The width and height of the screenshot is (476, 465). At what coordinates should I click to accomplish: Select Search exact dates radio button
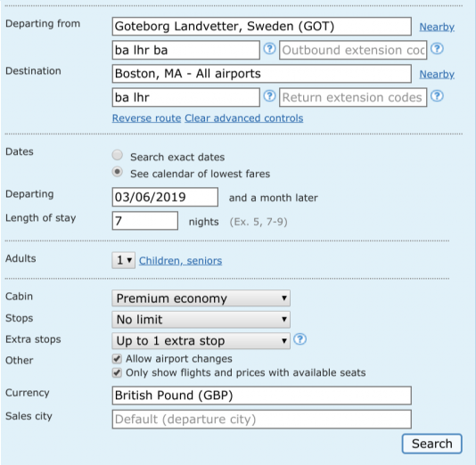pos(117,155)
